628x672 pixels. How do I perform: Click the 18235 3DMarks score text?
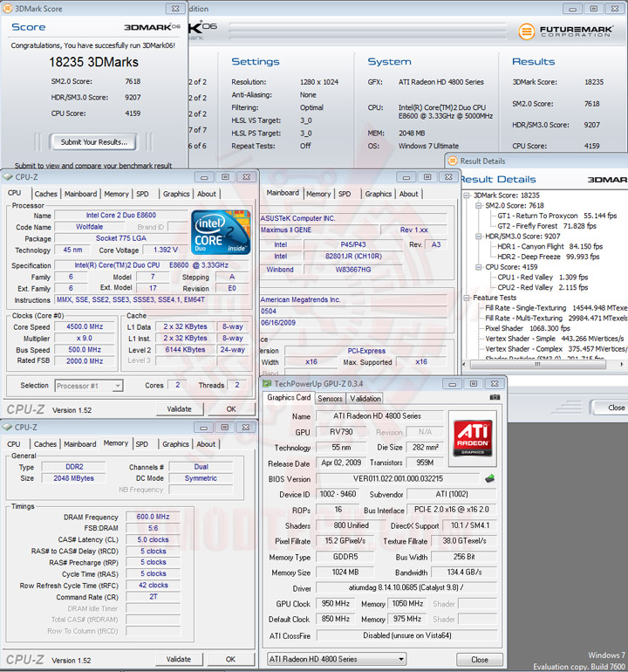coord(94,62)
